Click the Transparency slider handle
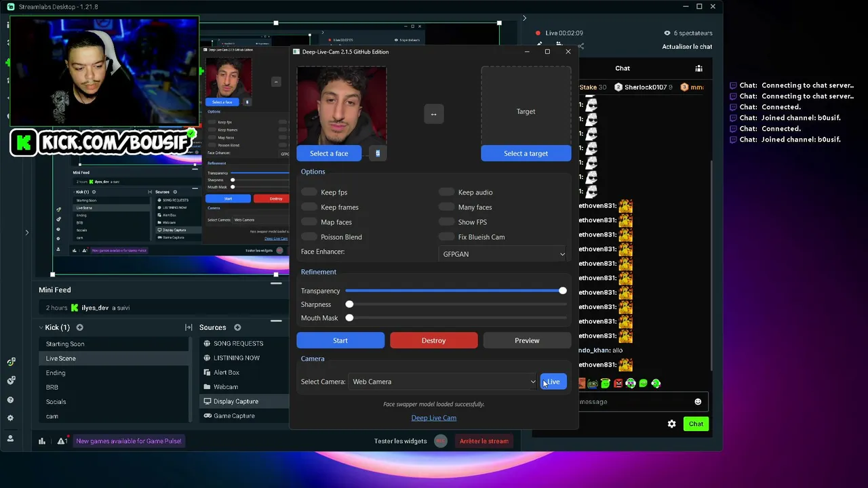Viewport: 868px width, 488px height. click(x=563, y=291)
